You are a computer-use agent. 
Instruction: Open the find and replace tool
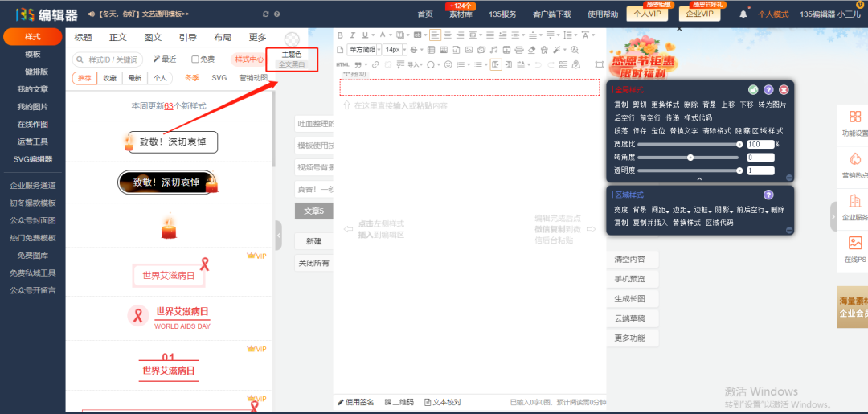575,50
